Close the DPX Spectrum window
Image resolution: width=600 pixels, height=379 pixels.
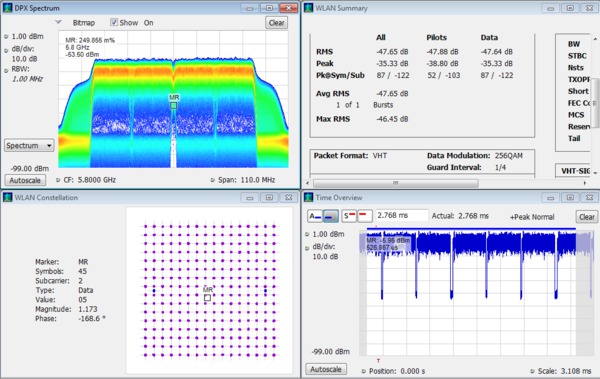pyautogui.click(x=289, y=8)
